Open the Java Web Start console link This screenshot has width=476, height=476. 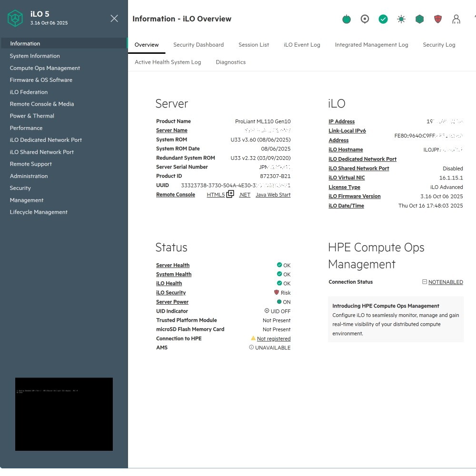273,195
